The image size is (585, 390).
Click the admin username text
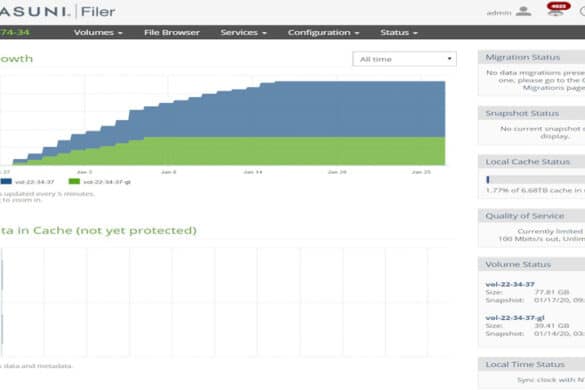(499, 13)
